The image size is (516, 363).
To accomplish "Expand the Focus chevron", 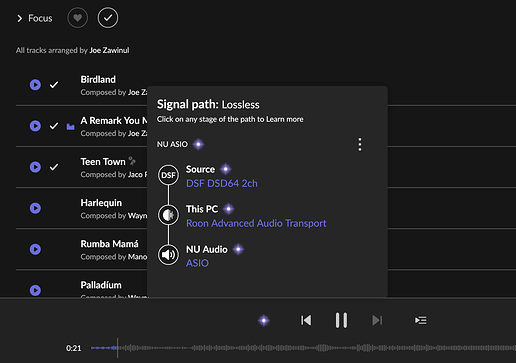I will pyautogui.click(x=19, y=18).
